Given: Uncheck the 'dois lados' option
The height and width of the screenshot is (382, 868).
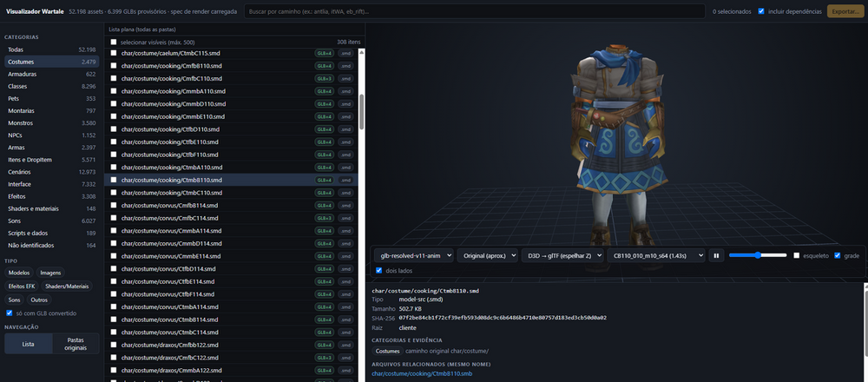Looking at the screenshot, I should tap(378, 271).
